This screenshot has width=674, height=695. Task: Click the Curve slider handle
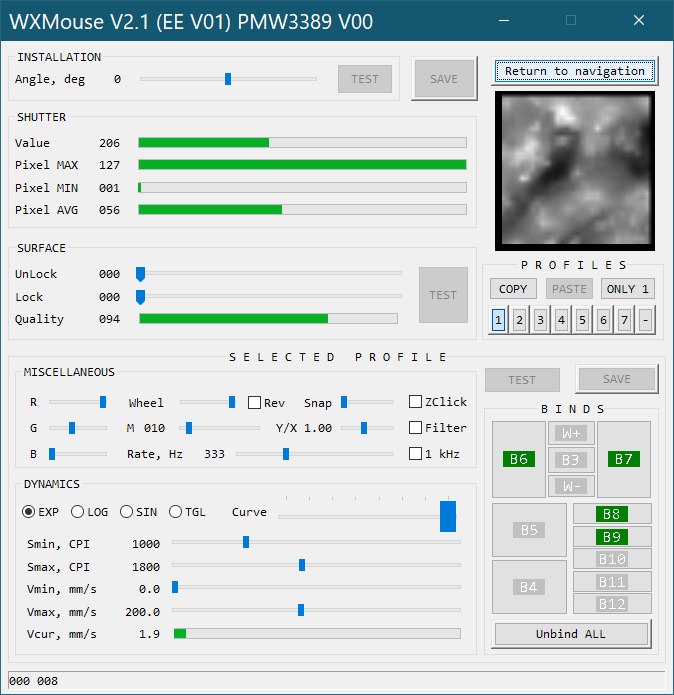point(448,516)
